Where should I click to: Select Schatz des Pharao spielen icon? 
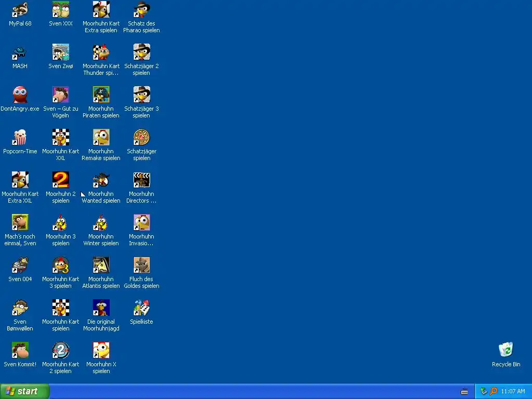point(141,9)
